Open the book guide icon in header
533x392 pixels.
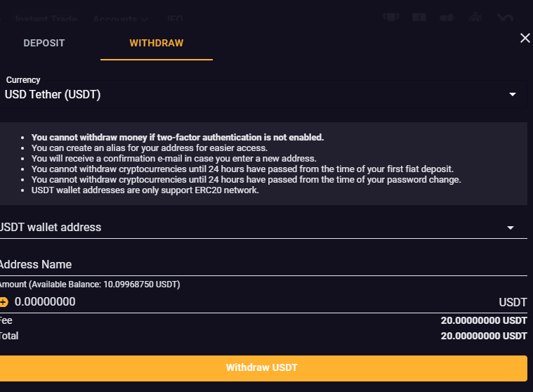tap(419, 18)
